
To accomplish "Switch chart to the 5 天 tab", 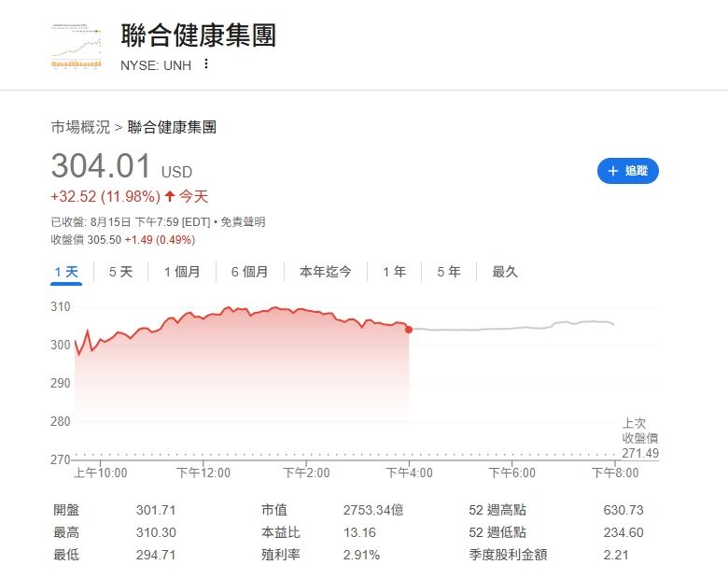I will coord(120,272).
